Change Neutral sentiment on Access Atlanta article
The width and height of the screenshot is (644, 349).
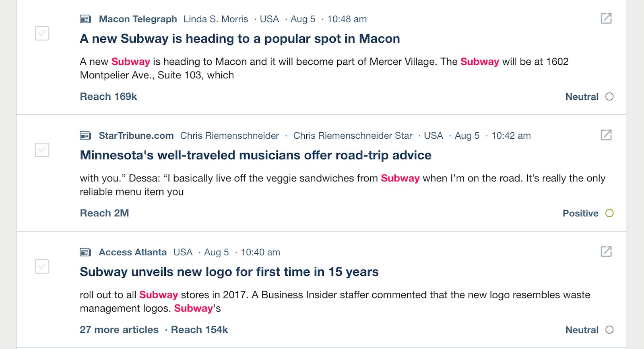[x=589, y=330]
